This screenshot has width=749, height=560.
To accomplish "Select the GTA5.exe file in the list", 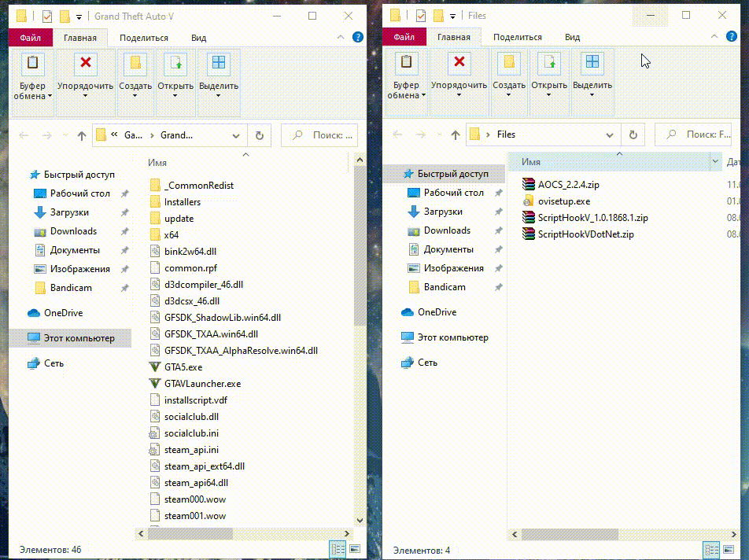I will click(x=183, y=367).
